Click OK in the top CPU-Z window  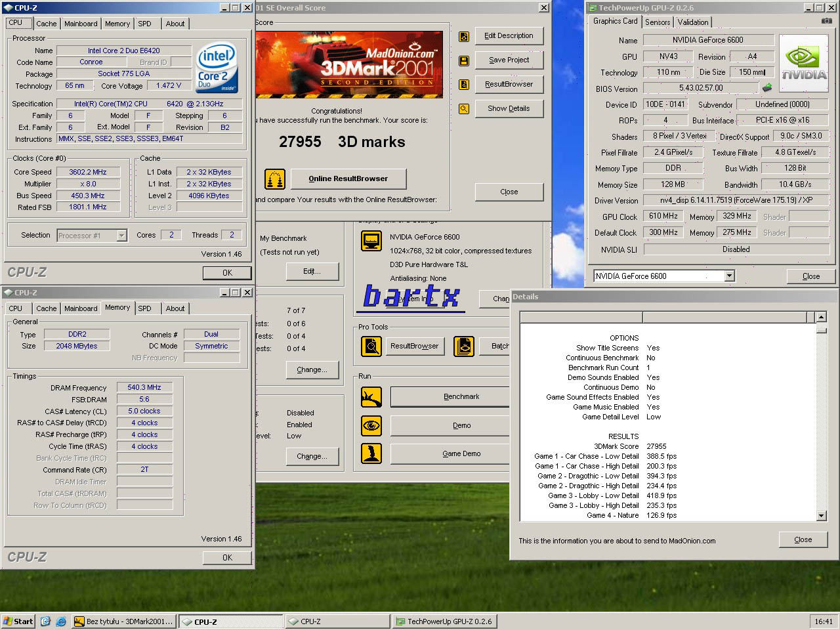tap(227, 273)
